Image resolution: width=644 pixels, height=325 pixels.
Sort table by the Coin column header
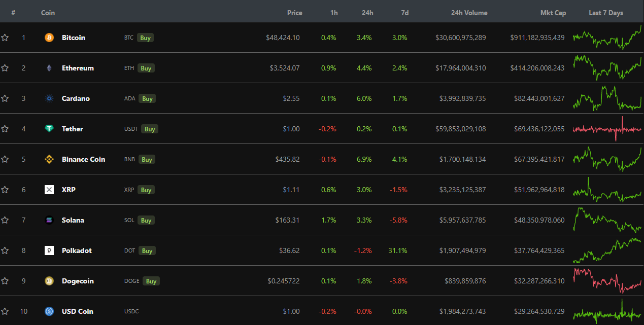pyautogui.click(x=48, y=13)
